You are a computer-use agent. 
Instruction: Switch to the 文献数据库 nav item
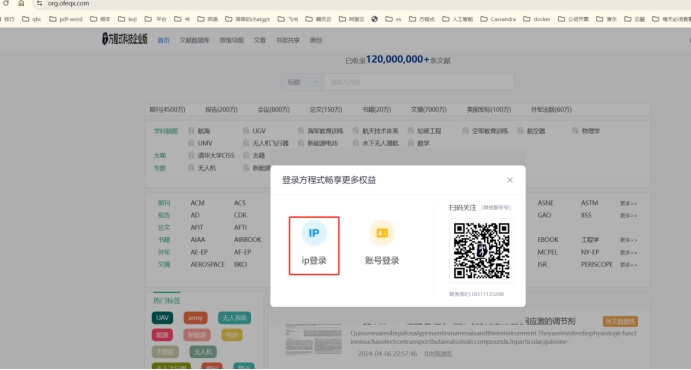click(194, 40)
